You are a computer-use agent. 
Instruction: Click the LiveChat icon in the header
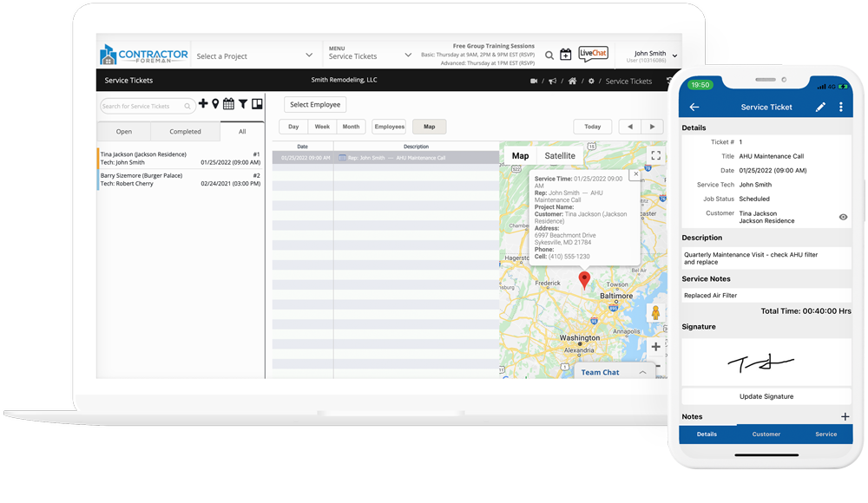(593, 55)
